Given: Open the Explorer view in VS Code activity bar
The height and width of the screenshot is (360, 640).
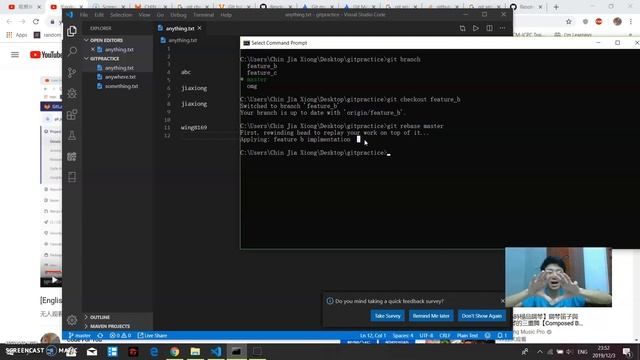Looking at the screenshot, I should (72, 31).
